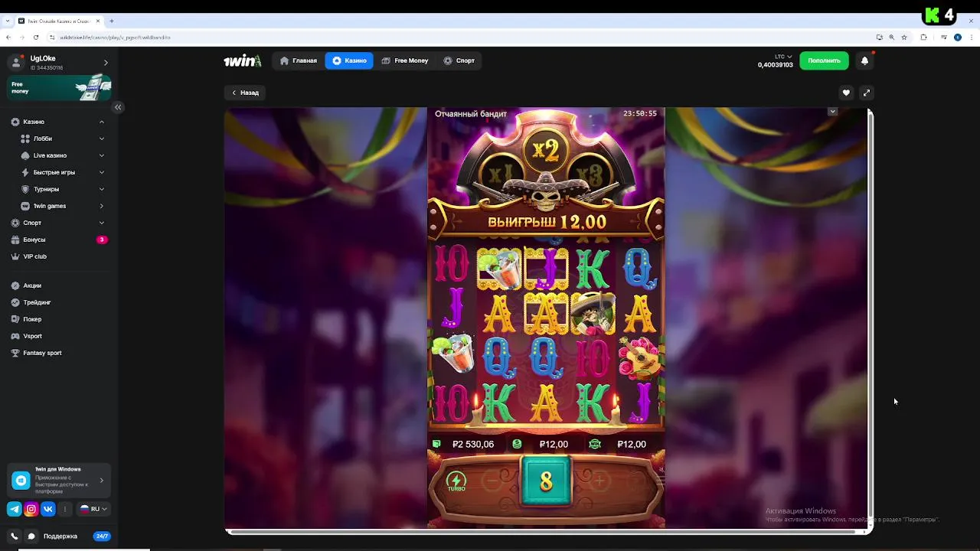Open browser extensions puzzle icon
This screenshot has height=551, width=980.
pyautogui.click(x=924, y=37)
